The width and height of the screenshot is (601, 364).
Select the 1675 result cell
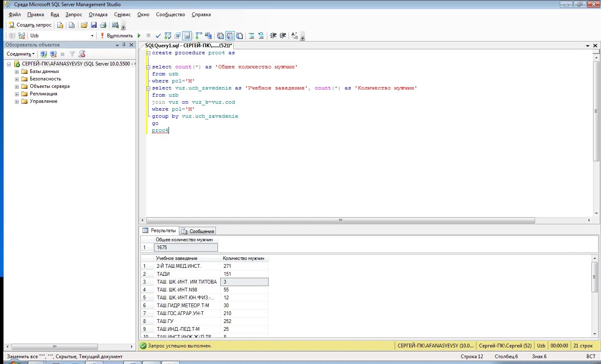(x=186, y=248)
